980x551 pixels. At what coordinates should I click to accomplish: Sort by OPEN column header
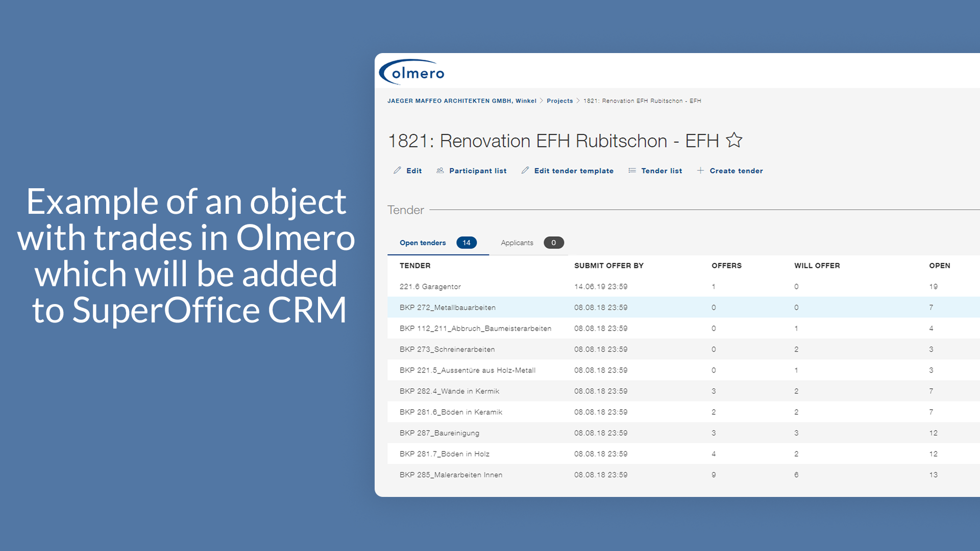click(x=940, y=266)
